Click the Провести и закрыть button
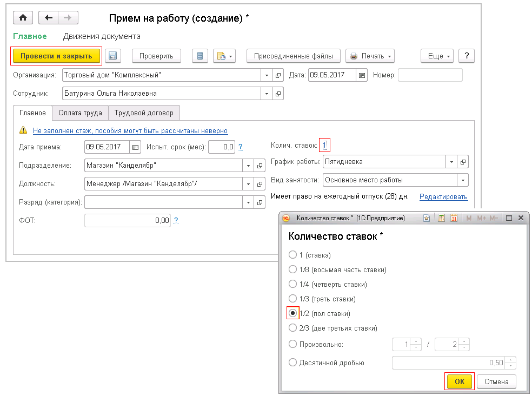The width and height of the screenshot is (532, 395). (56, 56)
